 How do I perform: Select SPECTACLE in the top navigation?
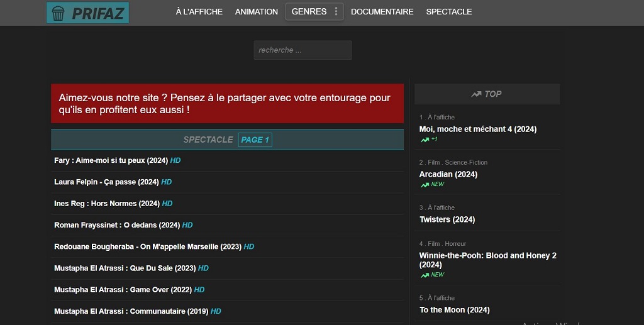coord(448,11)
